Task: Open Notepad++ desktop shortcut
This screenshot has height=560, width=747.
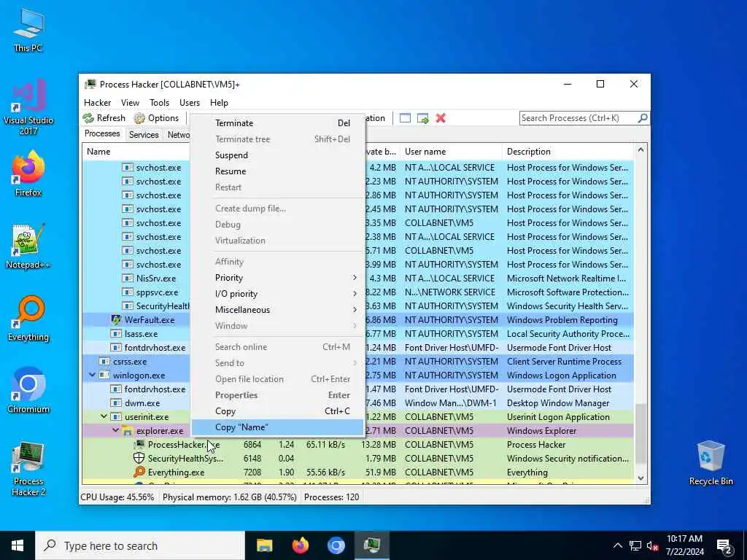Action: [28, 246]
